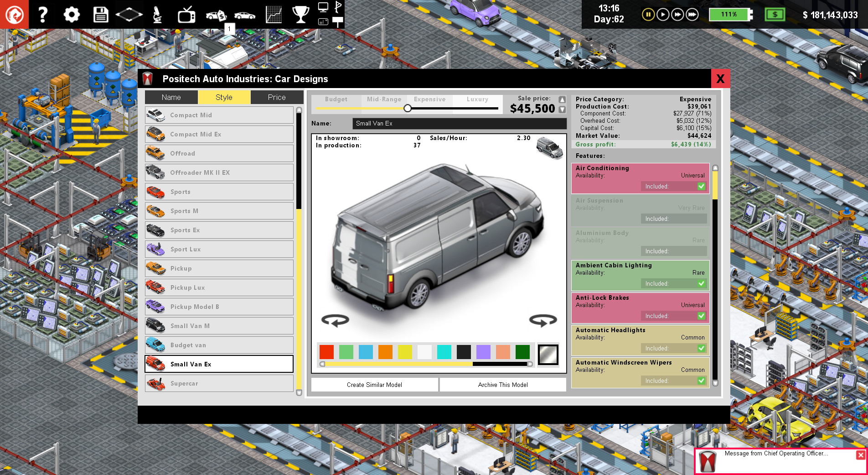Open the car showroom price tag icon
Viewport: 868px width, 475px height.
coord(216,15)
